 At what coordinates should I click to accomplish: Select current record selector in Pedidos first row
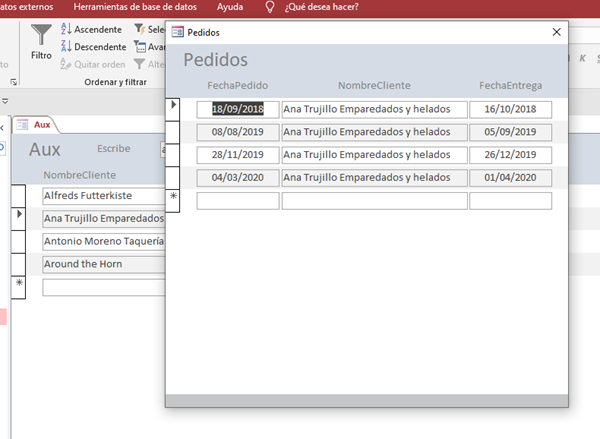coord(173,109)
